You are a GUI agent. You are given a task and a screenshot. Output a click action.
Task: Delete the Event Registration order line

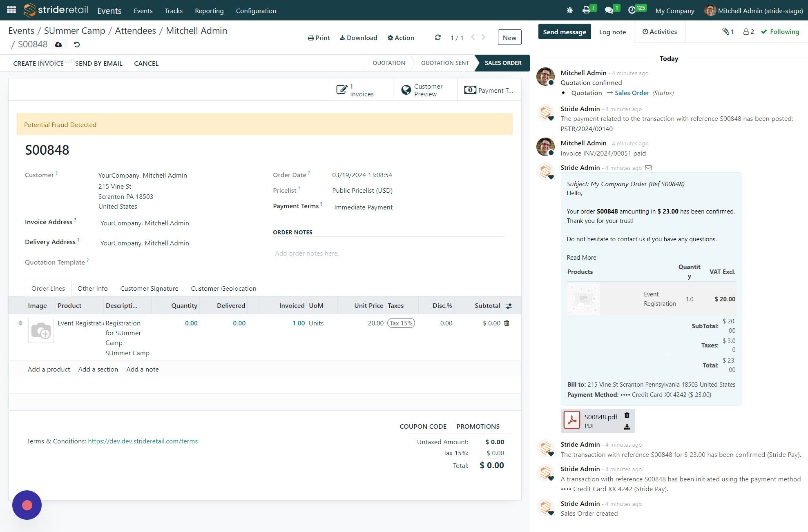click(x=507, y=323)
